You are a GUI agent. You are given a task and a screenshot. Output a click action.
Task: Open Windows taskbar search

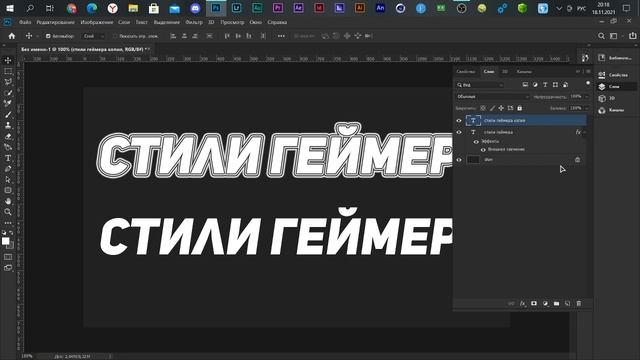pyautogui.click(x=30, y=8)
